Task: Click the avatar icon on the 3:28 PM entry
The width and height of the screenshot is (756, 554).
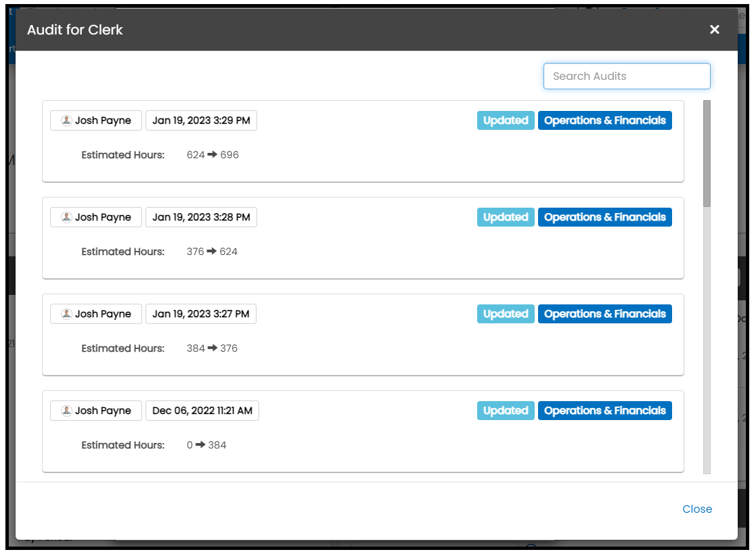Action: (66, 217)
